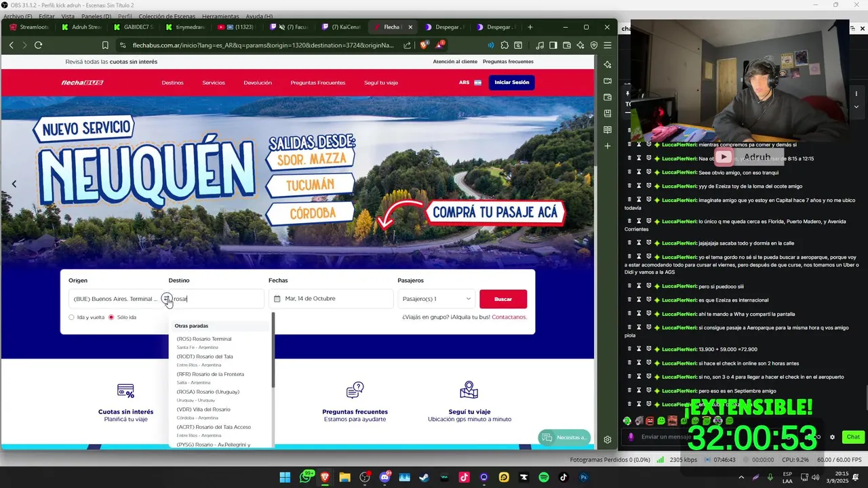Click the Brave Shields lion icon in the address bar
868x488 pixels.
(424, 45)
